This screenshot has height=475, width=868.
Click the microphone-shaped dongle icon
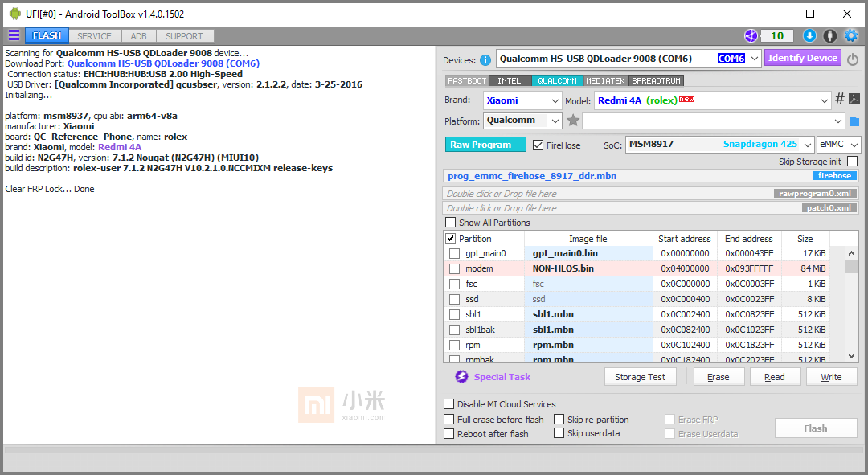coord(829,35)
